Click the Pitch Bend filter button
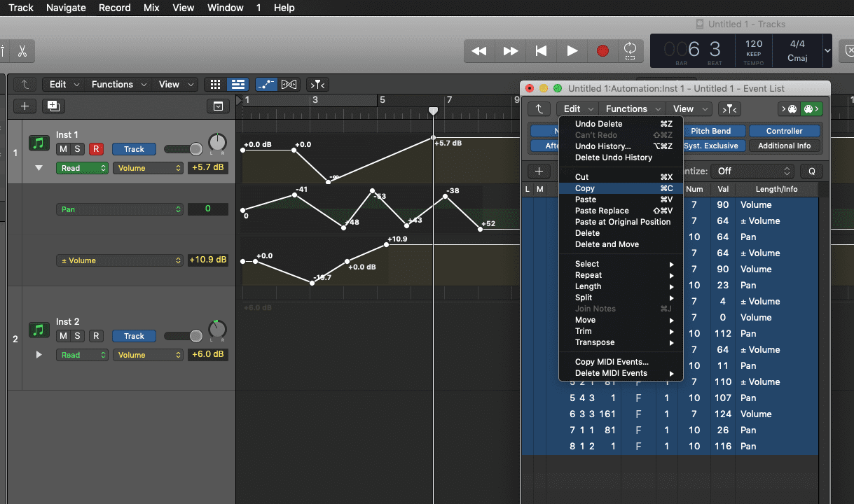The height and width of the screenshot is (504, 854). (710, 131)
